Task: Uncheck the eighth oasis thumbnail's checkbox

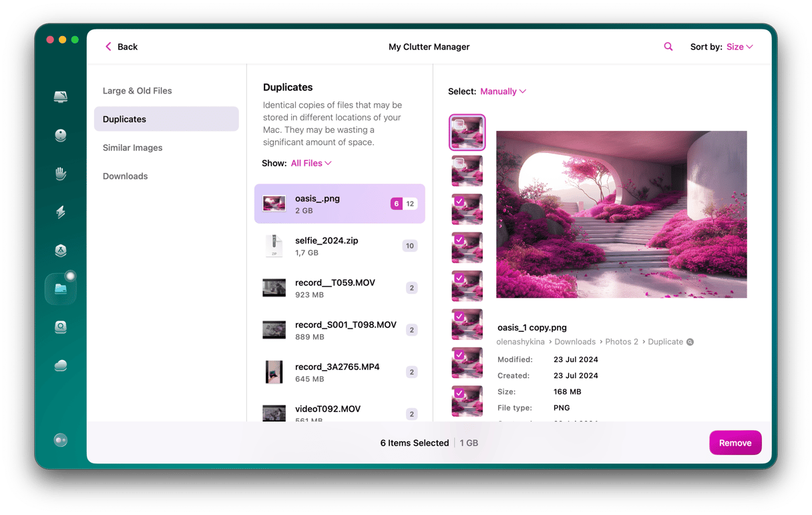Action: [459, 393]
